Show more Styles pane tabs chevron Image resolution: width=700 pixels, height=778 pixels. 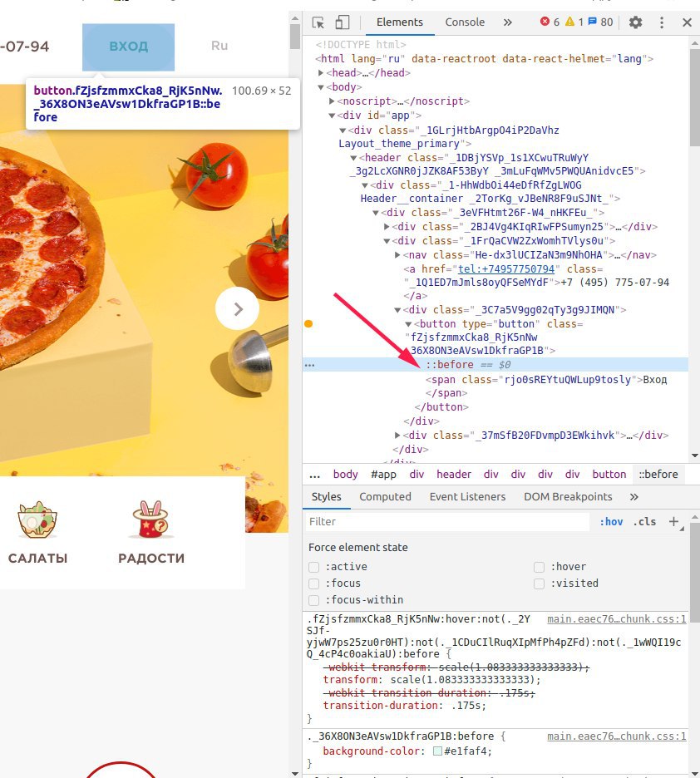(634, 497)
